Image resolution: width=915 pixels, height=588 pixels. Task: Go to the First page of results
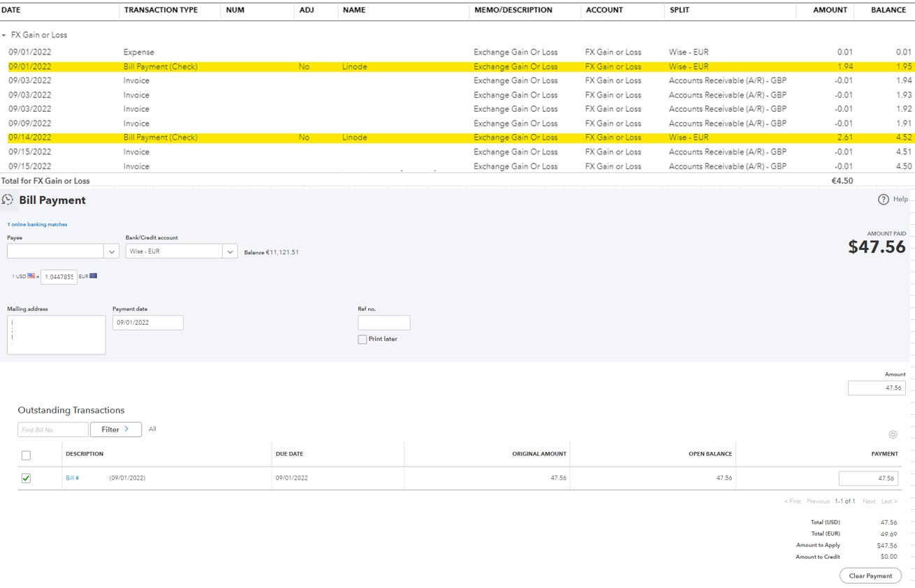click(x=793, y=501)
